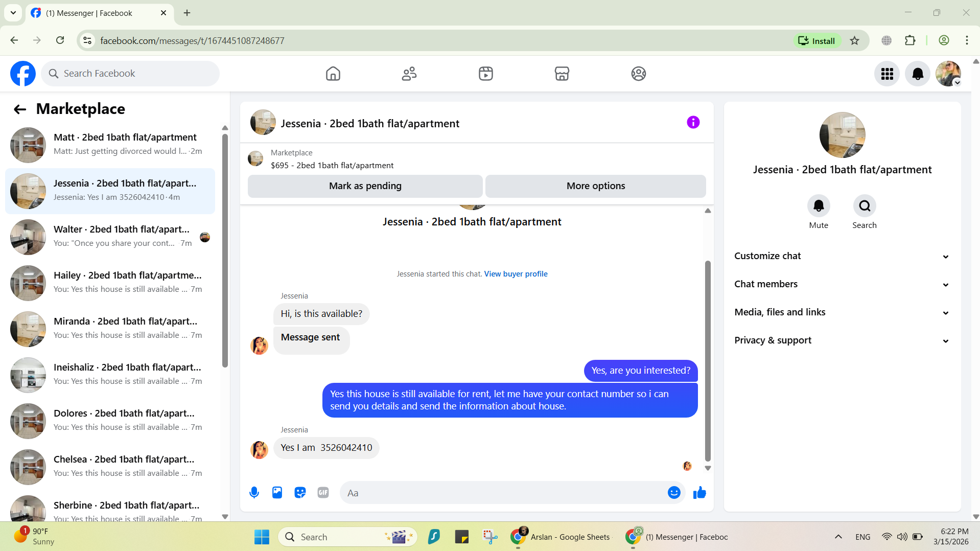Select Jessenia's conversation in list
The height and width of the screenshot is (551, 980).
pyautogui.click(x=110, y=191)
